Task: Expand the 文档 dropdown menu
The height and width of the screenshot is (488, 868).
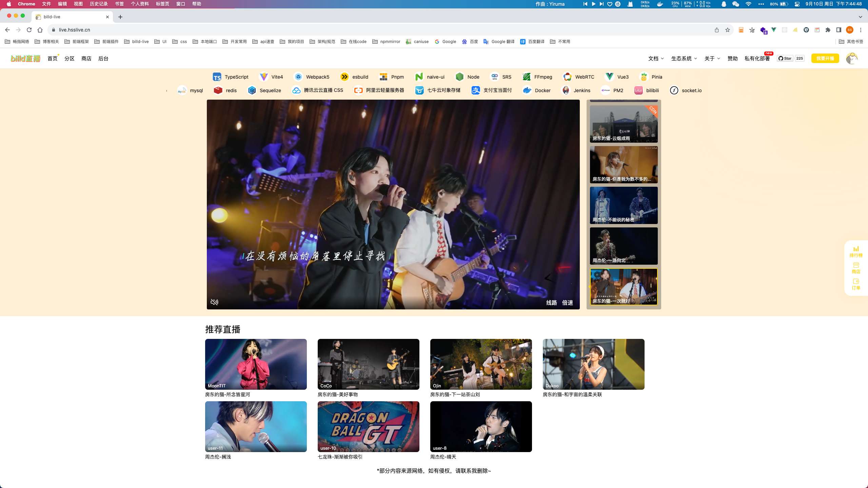Action: (656, 58)
